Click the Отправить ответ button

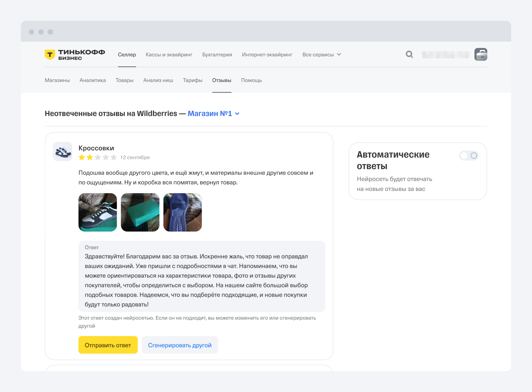click(x=108, y=345)
